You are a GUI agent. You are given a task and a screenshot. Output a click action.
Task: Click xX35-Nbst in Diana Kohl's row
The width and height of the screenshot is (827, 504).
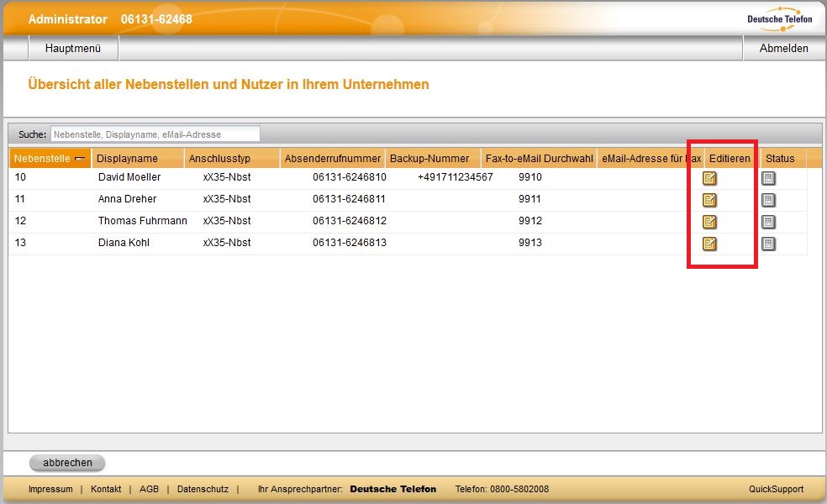pyautogui.click(x=227, y=243)
